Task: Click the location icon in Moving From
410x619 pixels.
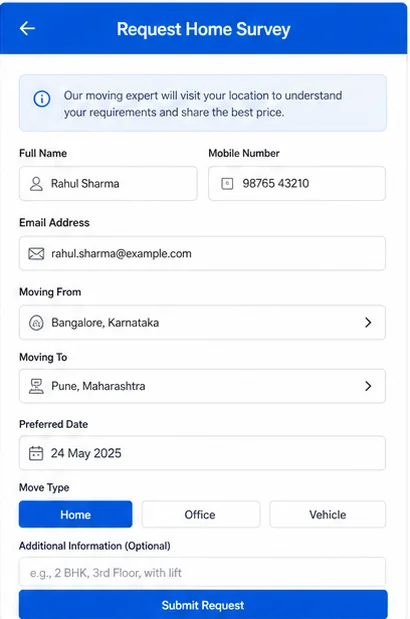Action: click(36, 323)
